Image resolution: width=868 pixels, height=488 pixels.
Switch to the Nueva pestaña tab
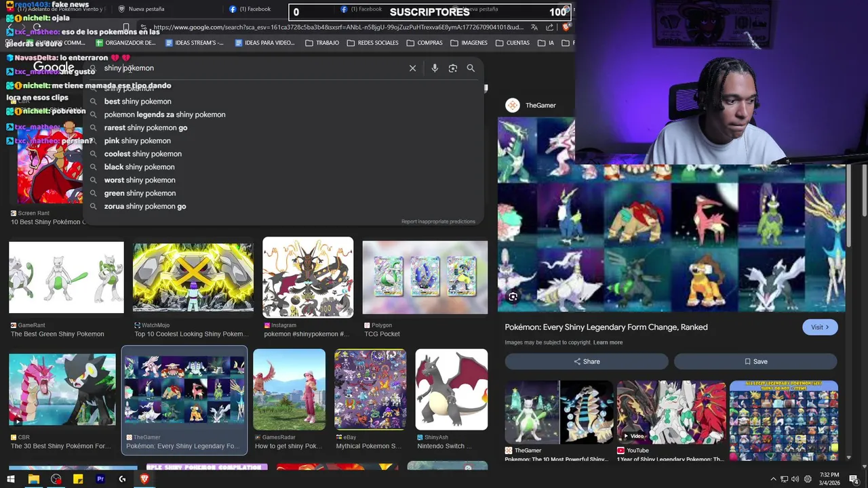click(x=141, y=9)
